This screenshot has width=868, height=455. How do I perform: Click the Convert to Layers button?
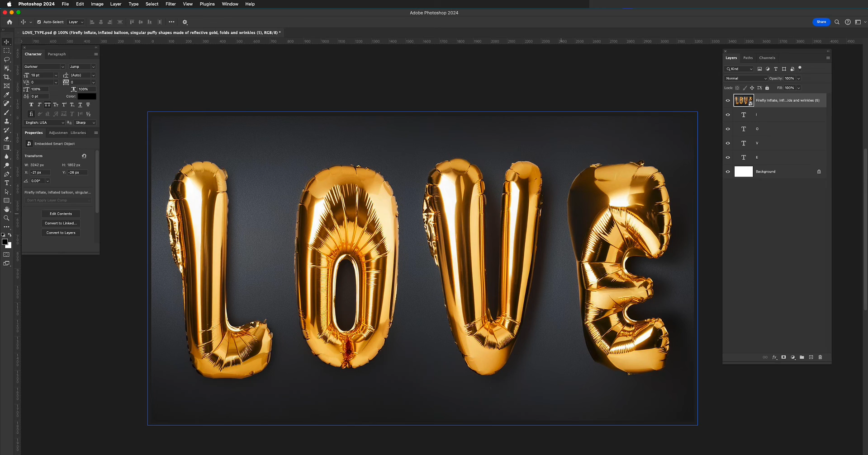click(x=61, y=233)
